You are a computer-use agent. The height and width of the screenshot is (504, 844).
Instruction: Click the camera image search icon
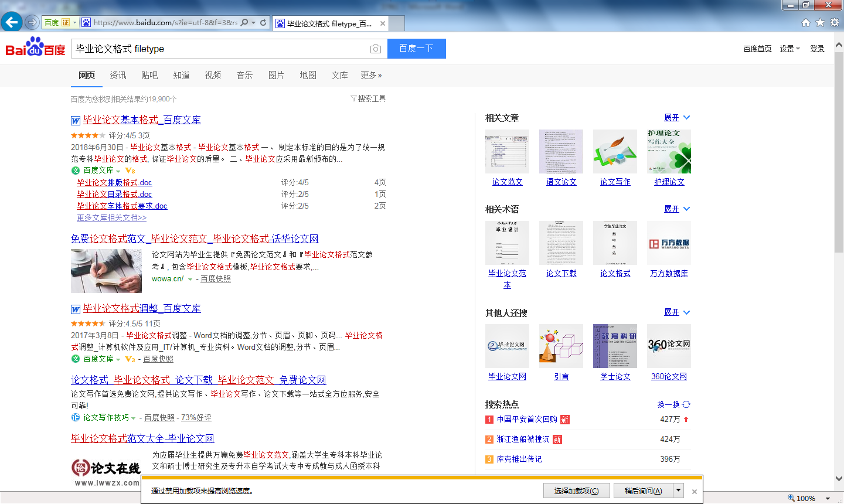376,49
